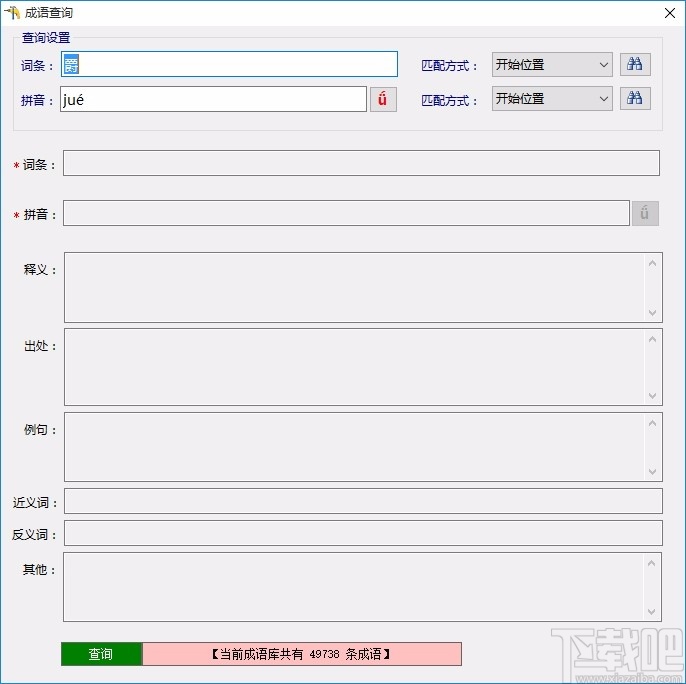
Task: Click the greyed ú button beside 拼音 result
Action: 645,214
